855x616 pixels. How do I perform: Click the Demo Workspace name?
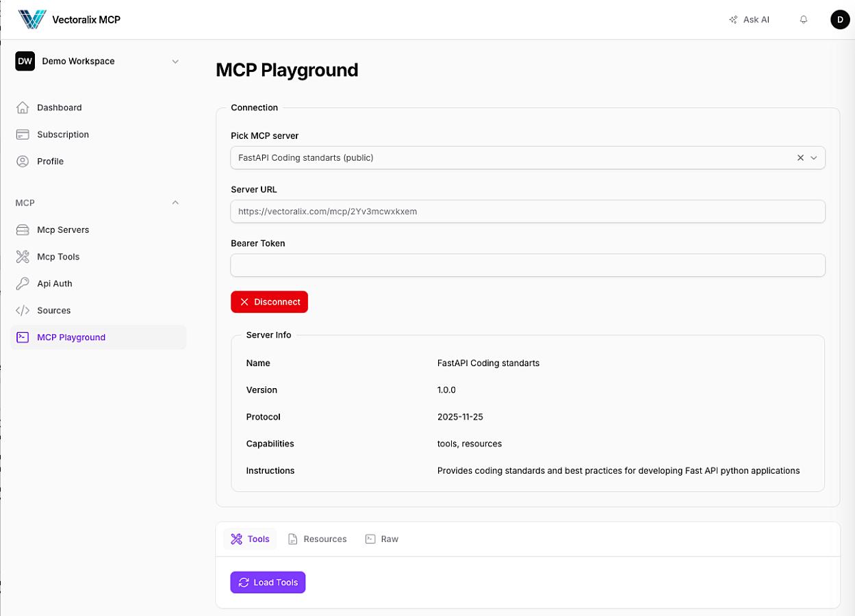(78, 61)
